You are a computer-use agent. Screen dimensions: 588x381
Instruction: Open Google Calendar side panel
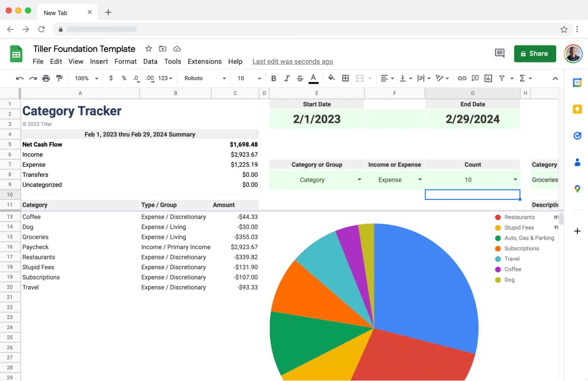(577, 83)
